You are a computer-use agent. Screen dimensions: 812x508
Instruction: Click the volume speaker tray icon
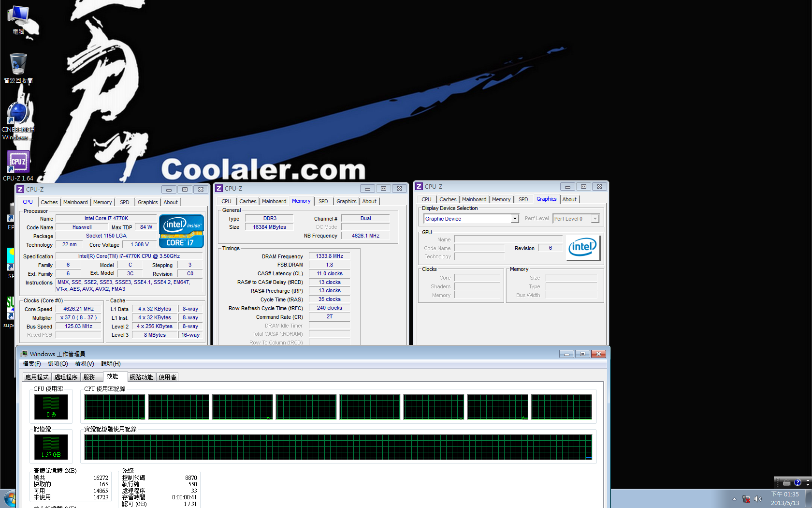coord(757,499)
